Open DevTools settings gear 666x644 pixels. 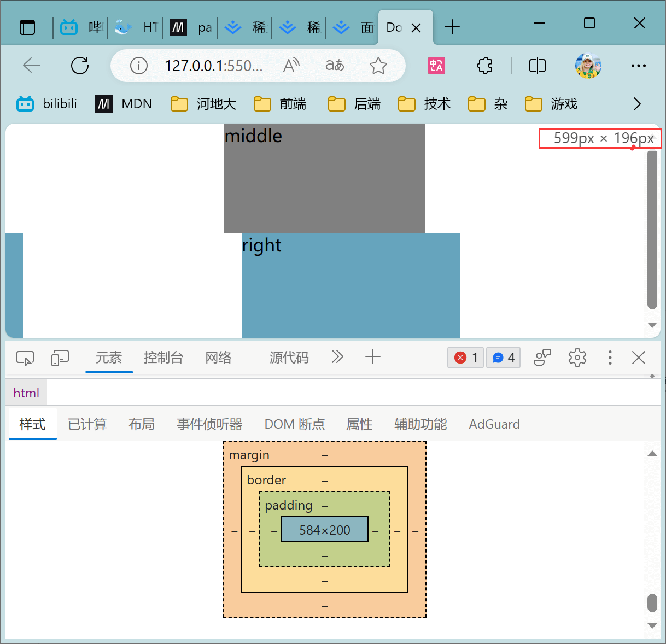[x=577, y=358]
